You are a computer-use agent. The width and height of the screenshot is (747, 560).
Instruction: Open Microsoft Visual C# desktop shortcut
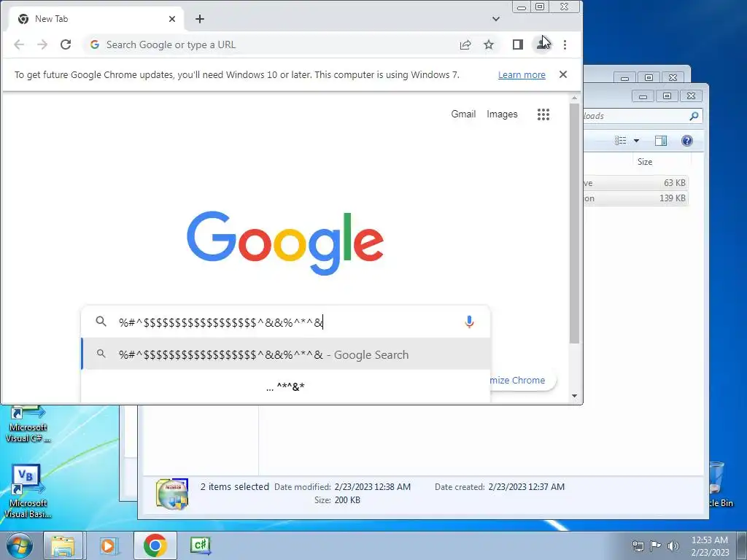point(27,425)
